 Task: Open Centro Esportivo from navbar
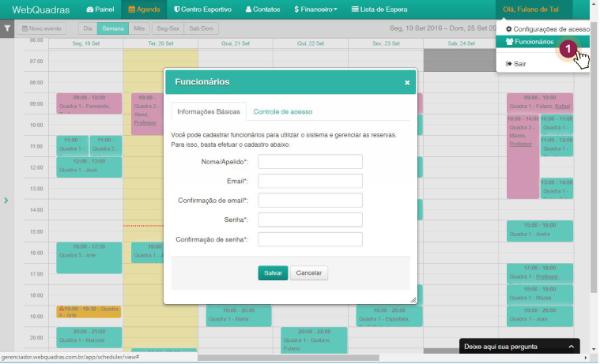tap(203, 9)
